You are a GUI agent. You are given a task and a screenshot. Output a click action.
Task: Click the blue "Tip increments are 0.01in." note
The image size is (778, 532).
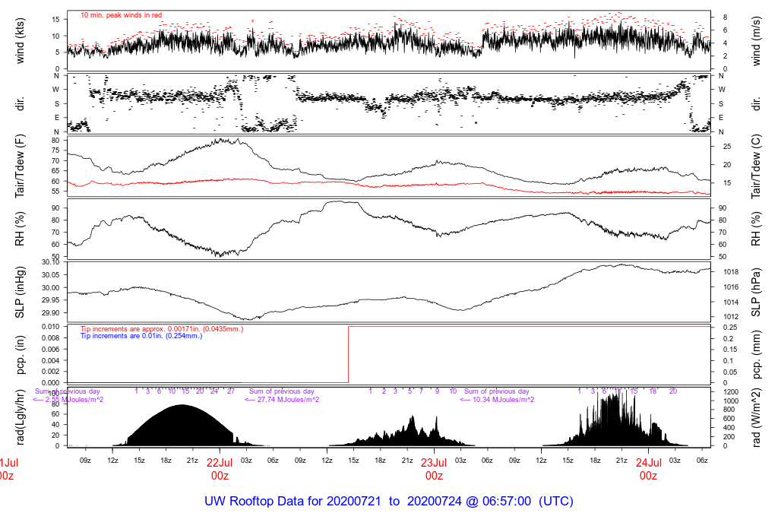[141, 336]
